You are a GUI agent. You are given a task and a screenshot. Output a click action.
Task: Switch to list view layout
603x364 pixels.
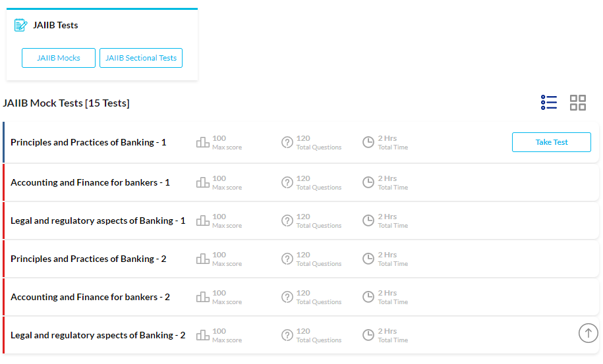549,103
